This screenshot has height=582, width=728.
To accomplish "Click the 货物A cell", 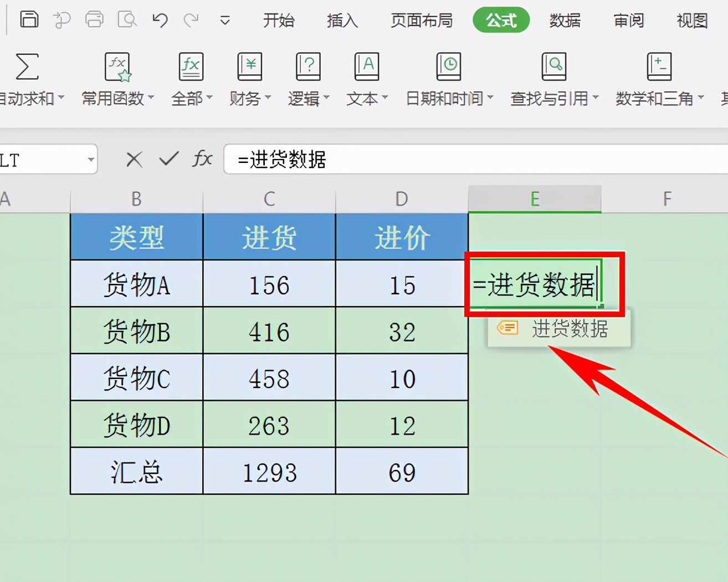I will coord(136,284).
